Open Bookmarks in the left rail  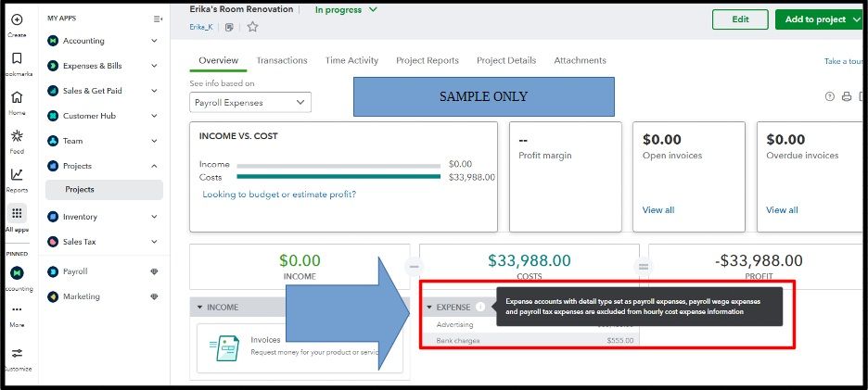18,58
